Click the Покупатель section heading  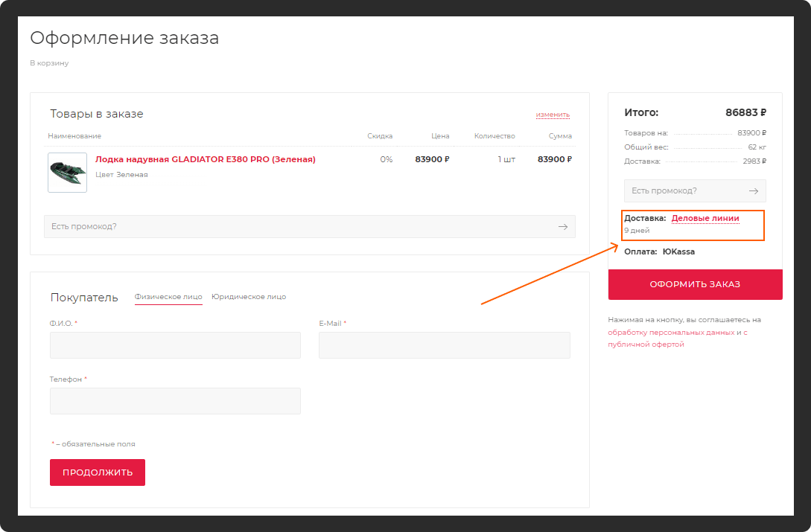coord(84,298)
